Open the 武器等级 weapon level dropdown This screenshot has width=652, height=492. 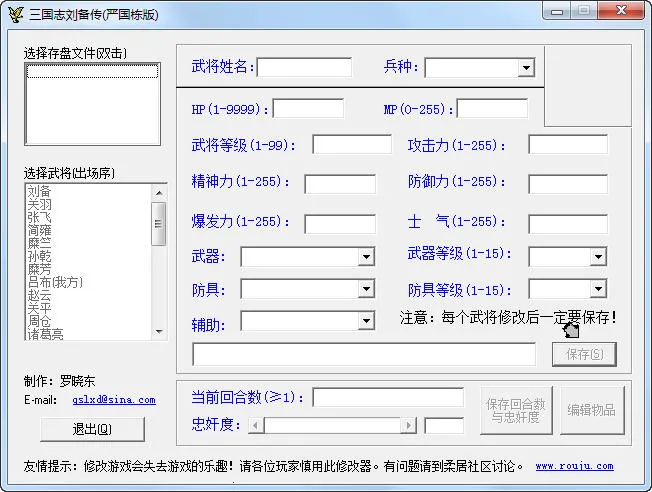(597, 257)
